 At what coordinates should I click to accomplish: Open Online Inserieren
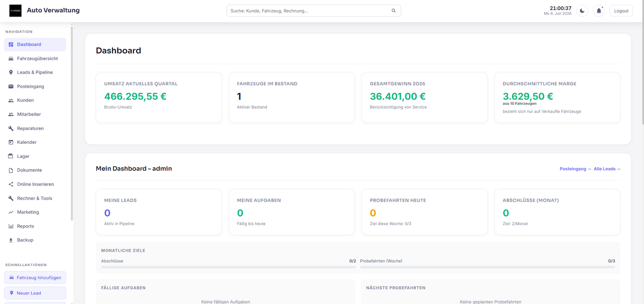(x=35, y=184)
